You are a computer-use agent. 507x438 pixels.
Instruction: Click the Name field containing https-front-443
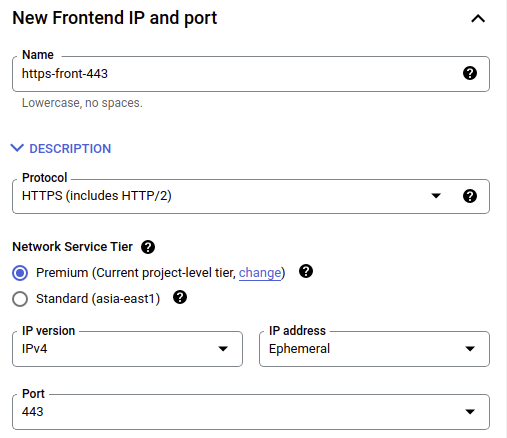[251, 74]
